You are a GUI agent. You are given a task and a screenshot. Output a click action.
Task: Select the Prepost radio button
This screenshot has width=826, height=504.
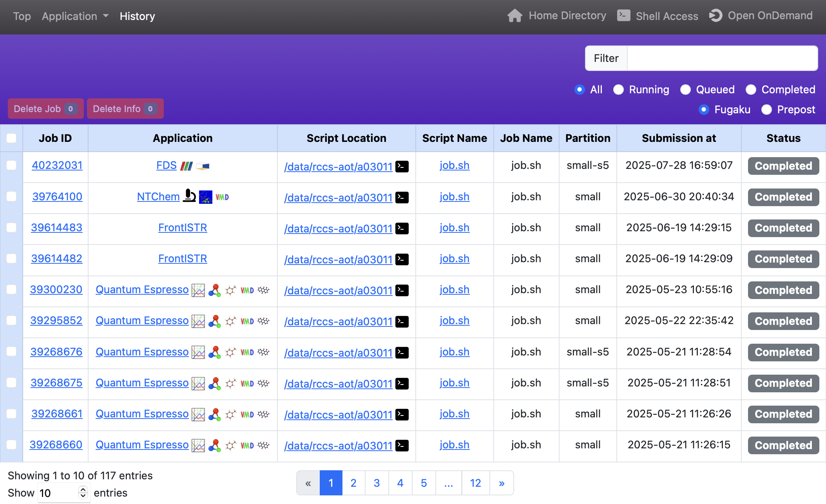(x=766, y=110)
